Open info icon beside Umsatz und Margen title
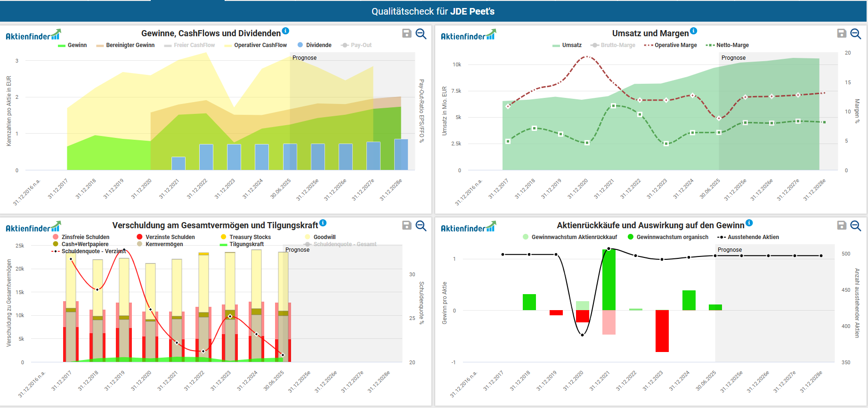 (693, 31)
